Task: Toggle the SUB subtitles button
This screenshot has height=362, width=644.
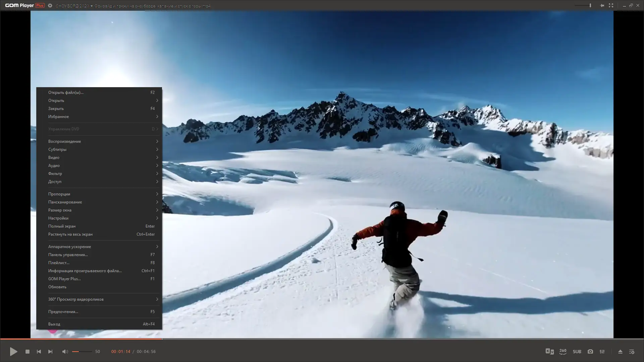Action: pyautogui.click(x=577, y=352)
